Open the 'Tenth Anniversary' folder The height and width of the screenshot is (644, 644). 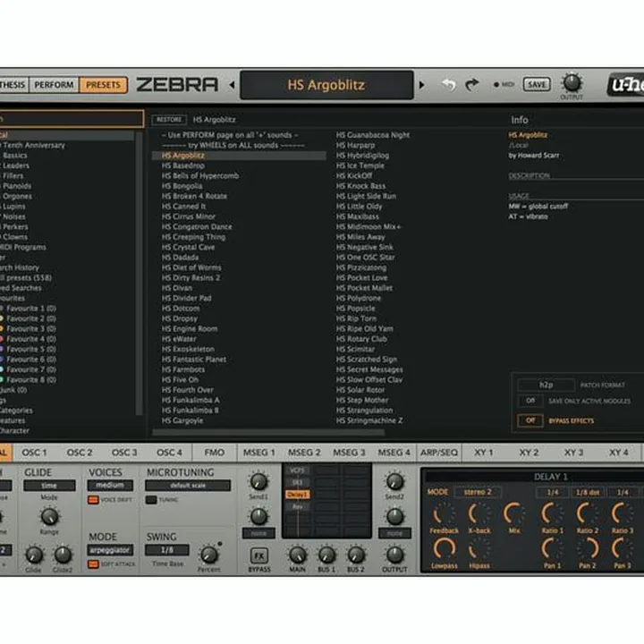click(x=34, y=146)
